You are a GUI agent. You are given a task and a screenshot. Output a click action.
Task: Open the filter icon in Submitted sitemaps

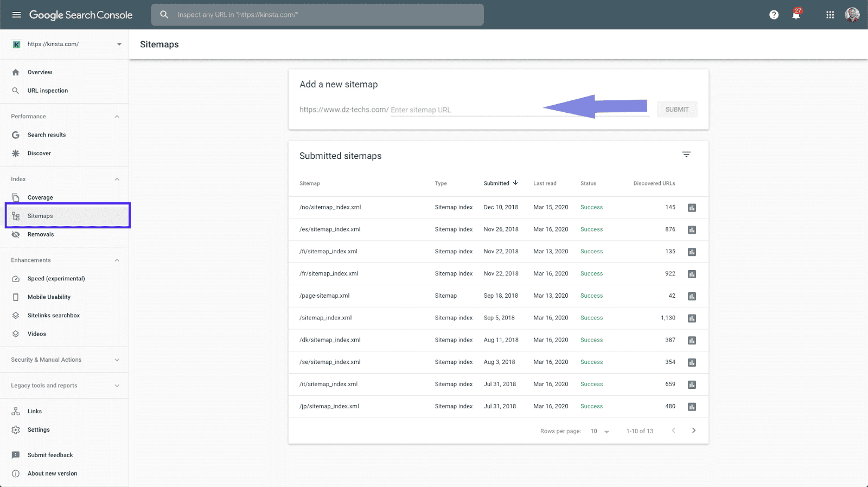tap(686, 155)
